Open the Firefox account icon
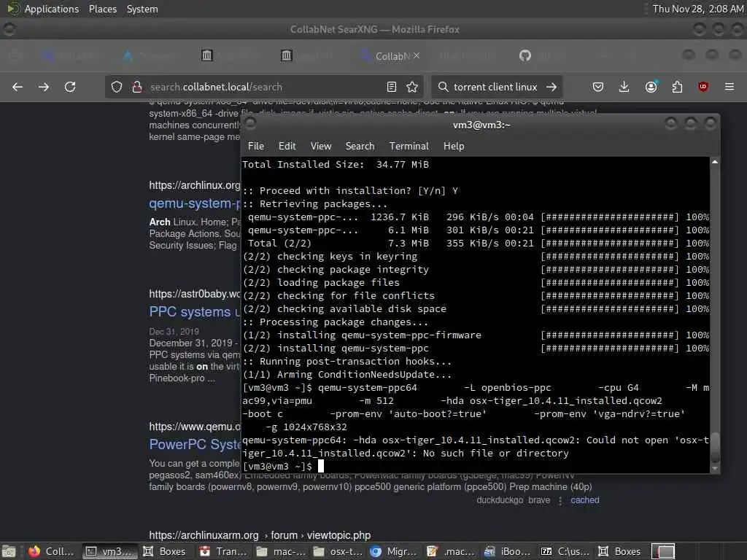The width and height of the screenshot is (747, 560). [x=651, y=87]
